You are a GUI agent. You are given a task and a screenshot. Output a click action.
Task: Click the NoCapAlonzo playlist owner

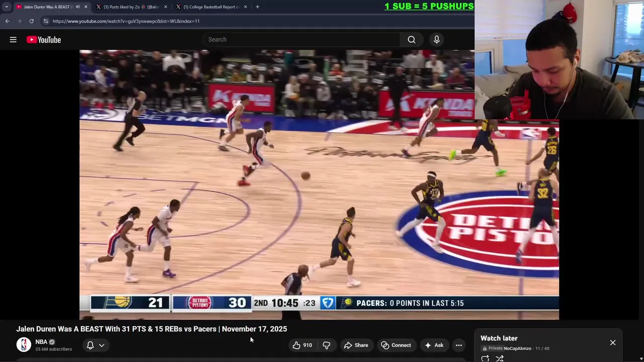point(517,348)
